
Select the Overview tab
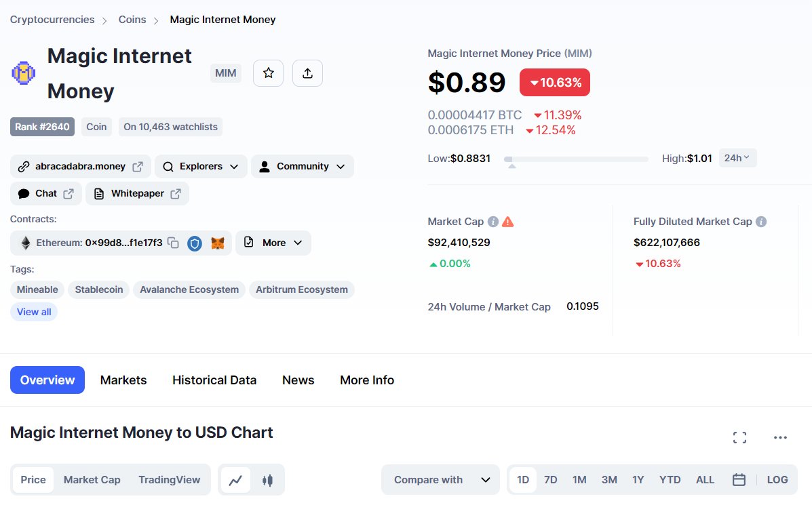pos(47,380)
